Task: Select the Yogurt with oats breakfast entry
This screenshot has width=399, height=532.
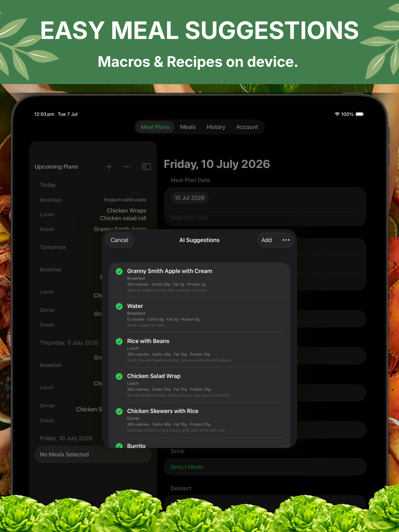Action: 125,200
